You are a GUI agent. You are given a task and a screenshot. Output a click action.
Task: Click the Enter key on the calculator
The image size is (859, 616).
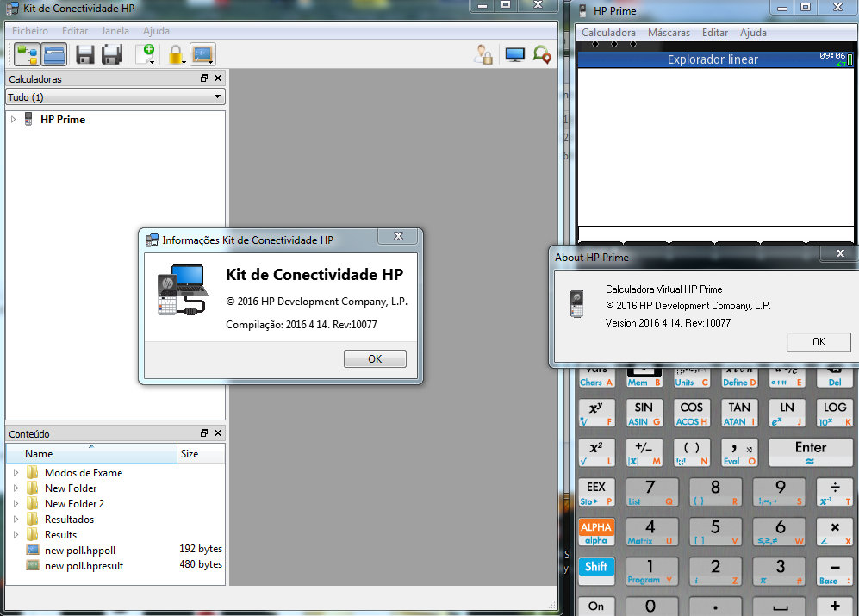pos(811,452)
